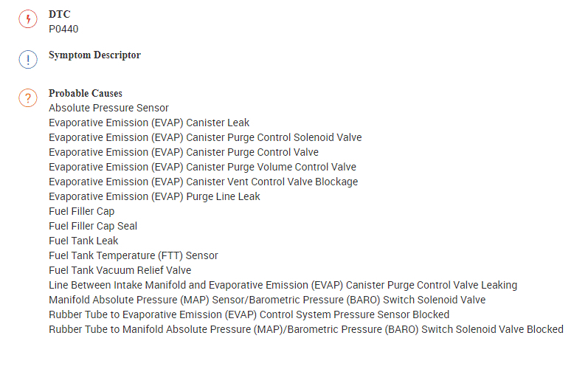Select EVAP Canister Purge Volume Control Valve
Image resolution: width=588 pixels, height=375 pixels.
pyautogui.click(x=202, y=167)
